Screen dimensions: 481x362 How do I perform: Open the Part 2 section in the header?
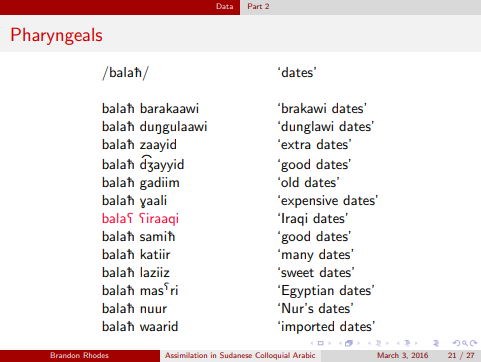(x=258, y=6)
